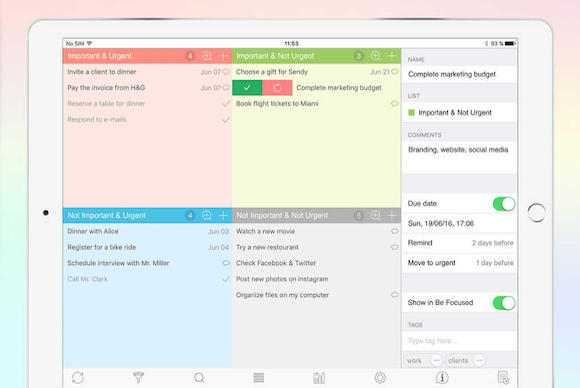Remove the work tag
The height and width of the screenshot is (388, 580).
click(436, 360)
